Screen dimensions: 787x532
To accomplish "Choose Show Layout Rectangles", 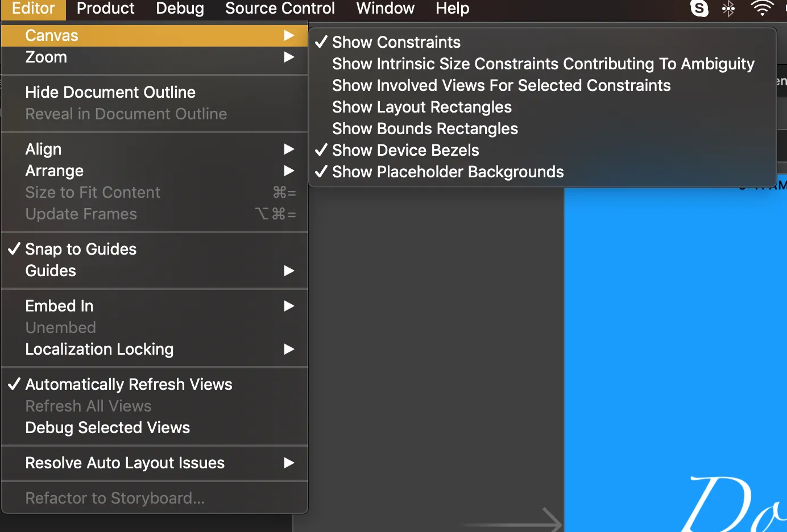I will [422, 107].
